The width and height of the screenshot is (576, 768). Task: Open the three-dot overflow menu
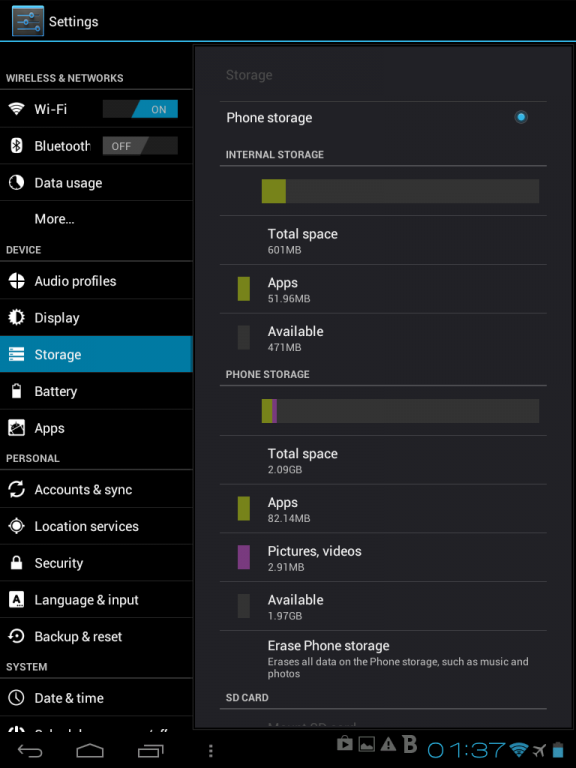point(211,750)
